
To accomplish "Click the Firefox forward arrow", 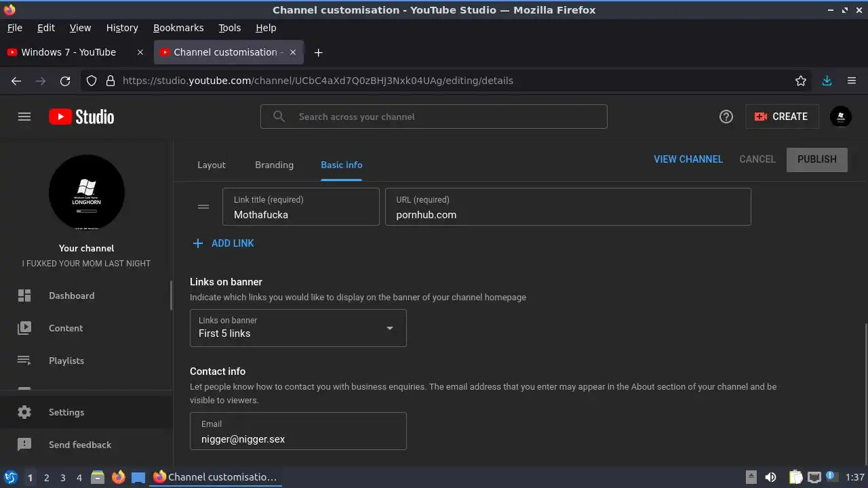I will pyautogui.click(x=41, y=81).
